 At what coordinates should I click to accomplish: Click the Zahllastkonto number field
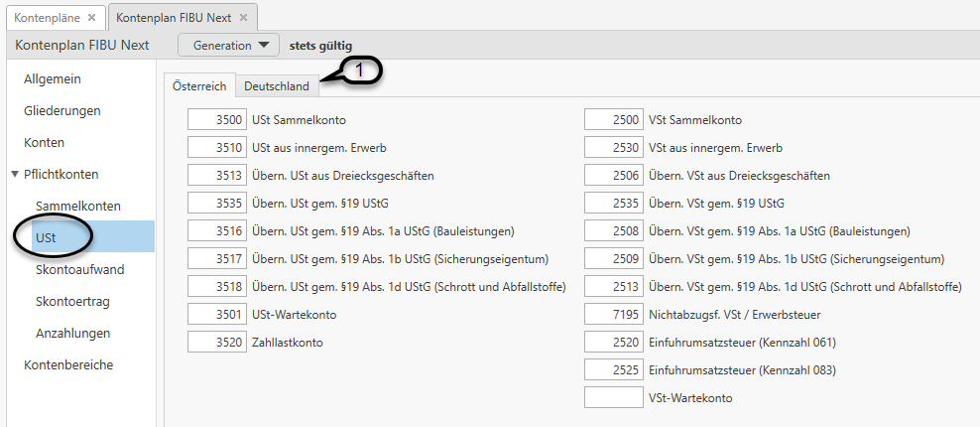216,343
